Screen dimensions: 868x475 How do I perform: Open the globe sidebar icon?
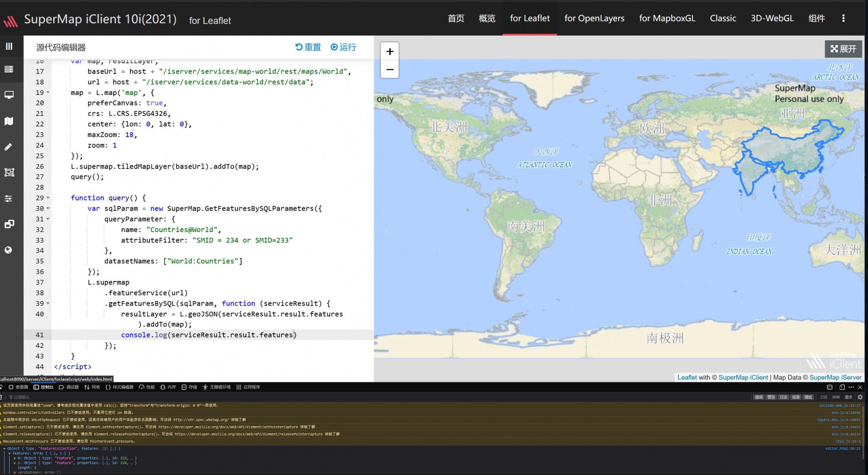(8, 250)
